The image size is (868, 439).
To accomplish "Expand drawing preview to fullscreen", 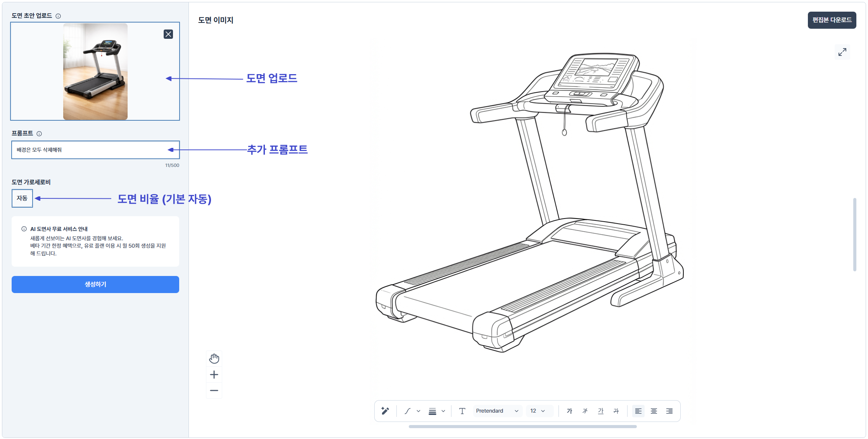I will pos(842,52).
